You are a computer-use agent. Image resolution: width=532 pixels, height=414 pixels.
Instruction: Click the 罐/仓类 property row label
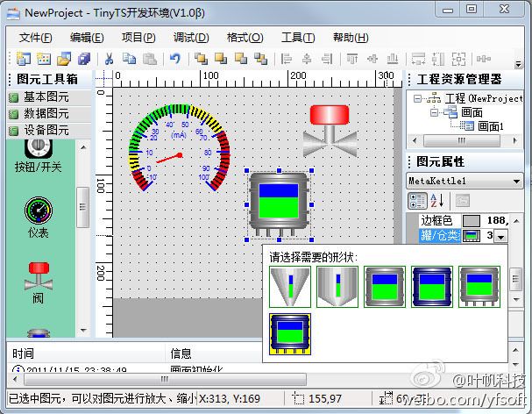[x=440, y=235]
